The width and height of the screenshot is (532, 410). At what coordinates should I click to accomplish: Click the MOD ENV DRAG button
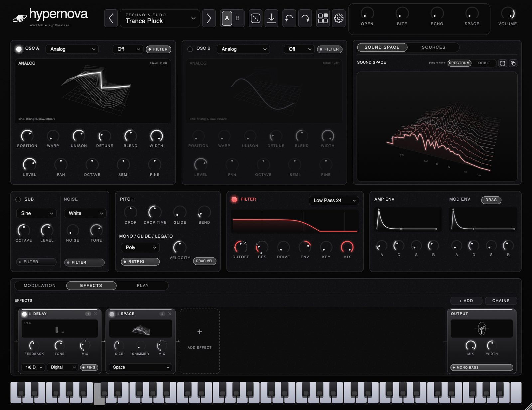point(491,200)
